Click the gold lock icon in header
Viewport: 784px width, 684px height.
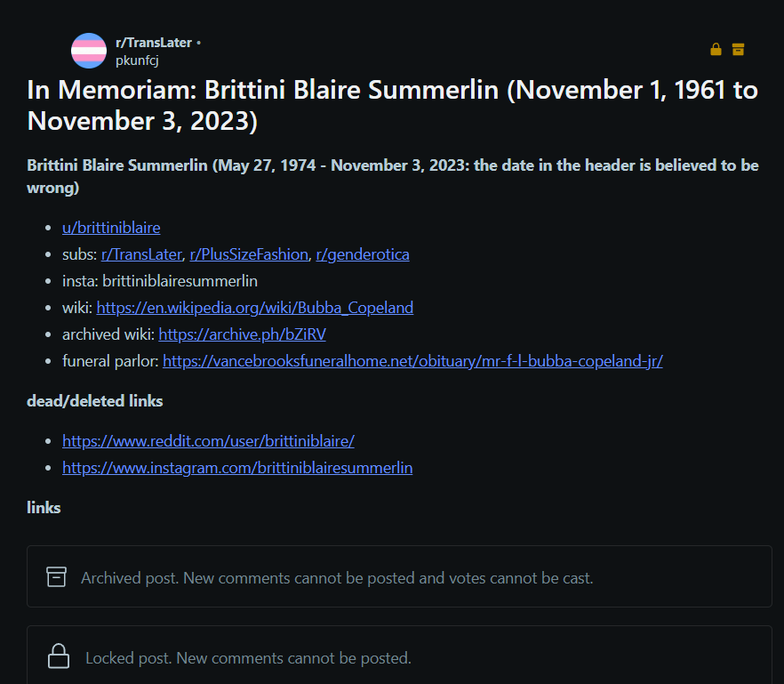(716, 49)
